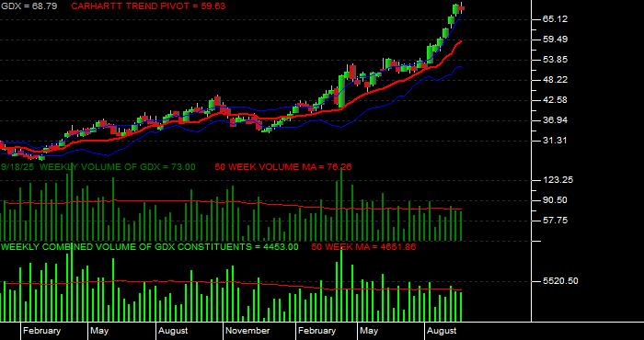Click the 48.22 price axis value

[555, 80]
